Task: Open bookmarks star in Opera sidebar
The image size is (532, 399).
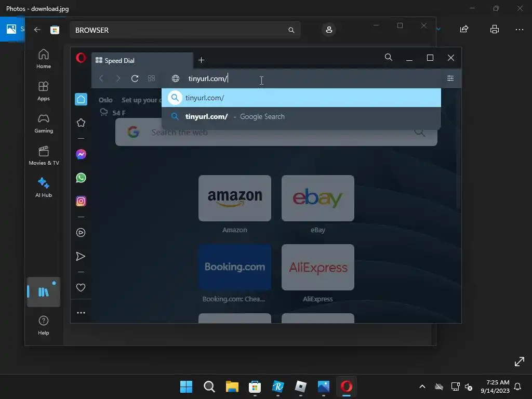Action: coord(81,123)
